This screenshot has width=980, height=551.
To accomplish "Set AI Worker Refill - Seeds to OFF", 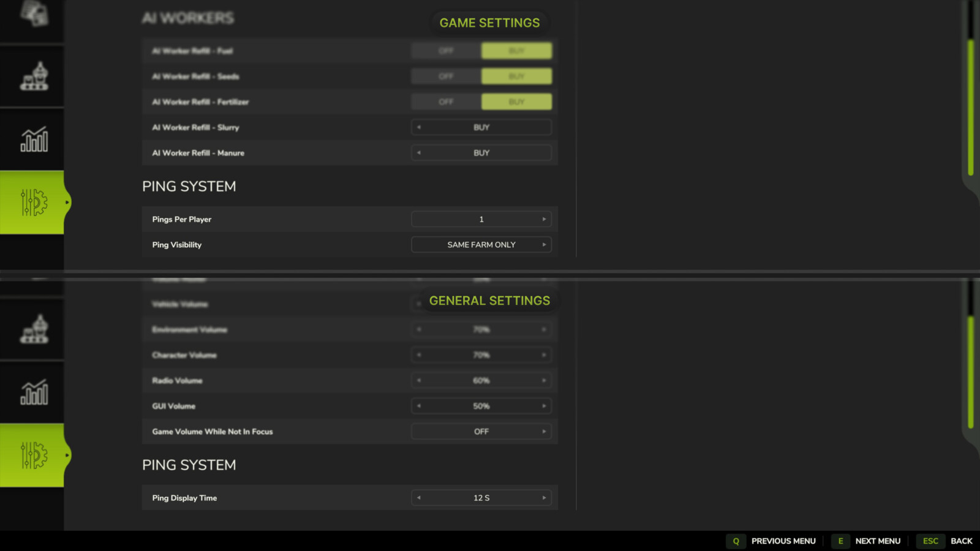I will coord(446,77).
